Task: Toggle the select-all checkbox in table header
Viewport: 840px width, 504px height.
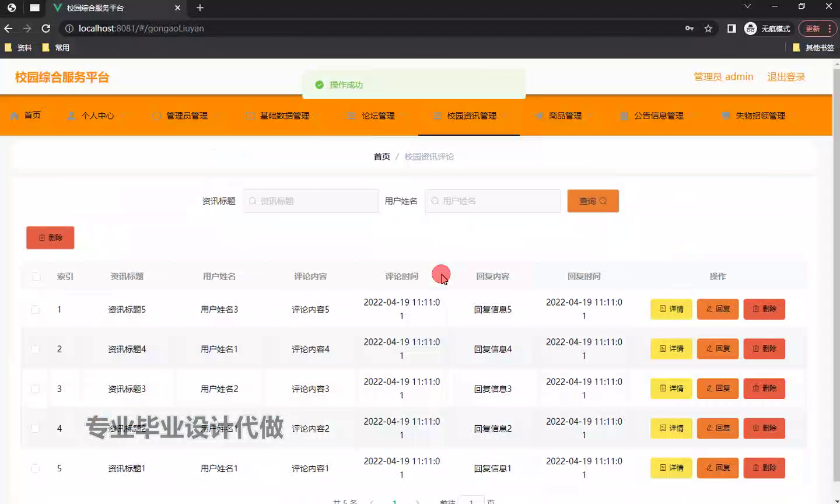Action: pyautogui.click(x=36, y=276)
